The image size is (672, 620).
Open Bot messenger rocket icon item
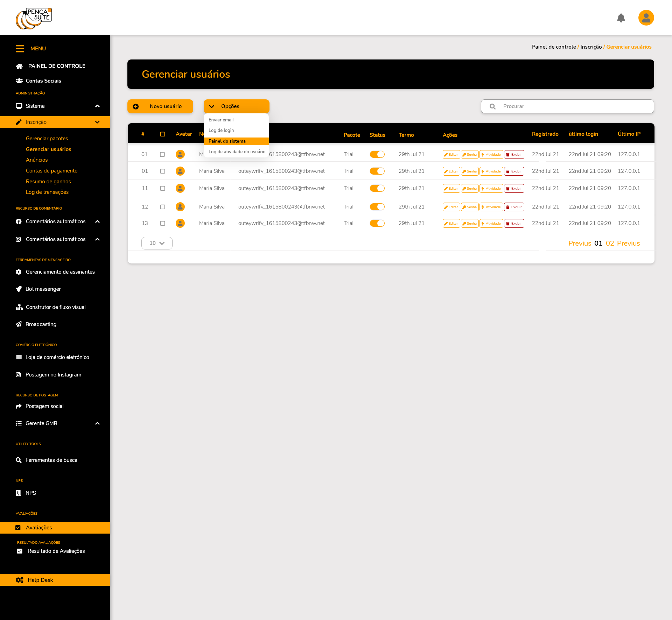click(19, 289)
